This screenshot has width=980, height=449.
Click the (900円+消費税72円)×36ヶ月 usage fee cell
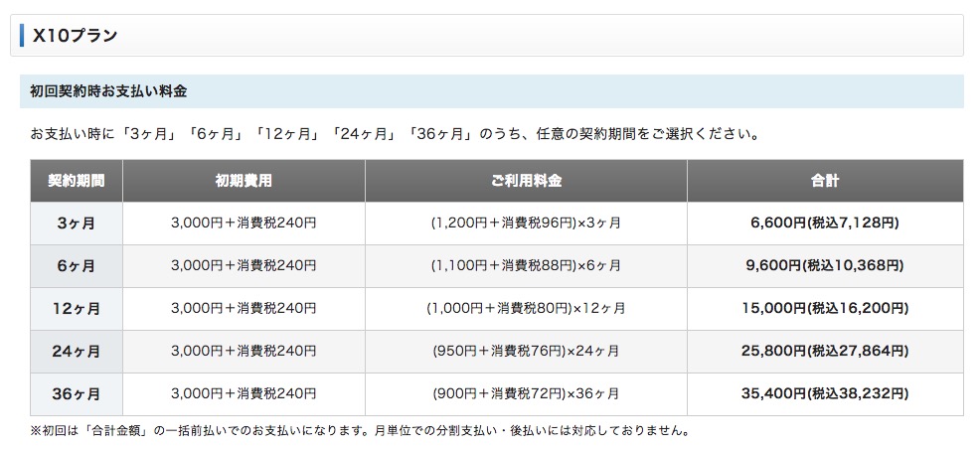click(526, 394)
